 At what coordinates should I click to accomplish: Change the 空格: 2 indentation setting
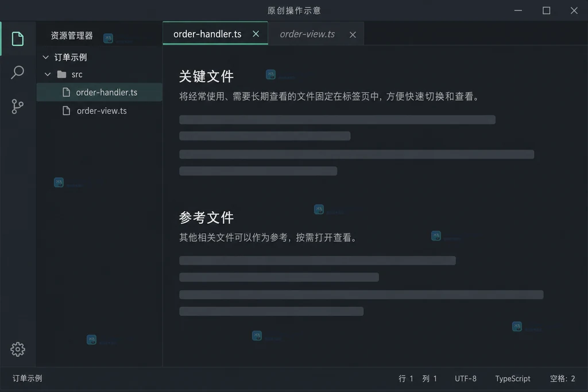pyautogui.click(x=563, y=378)
